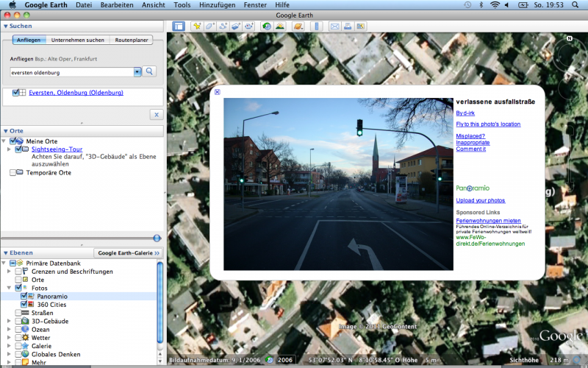Uncheck the Panoramio layer
The image size is (588, 368).
point(24,296)
